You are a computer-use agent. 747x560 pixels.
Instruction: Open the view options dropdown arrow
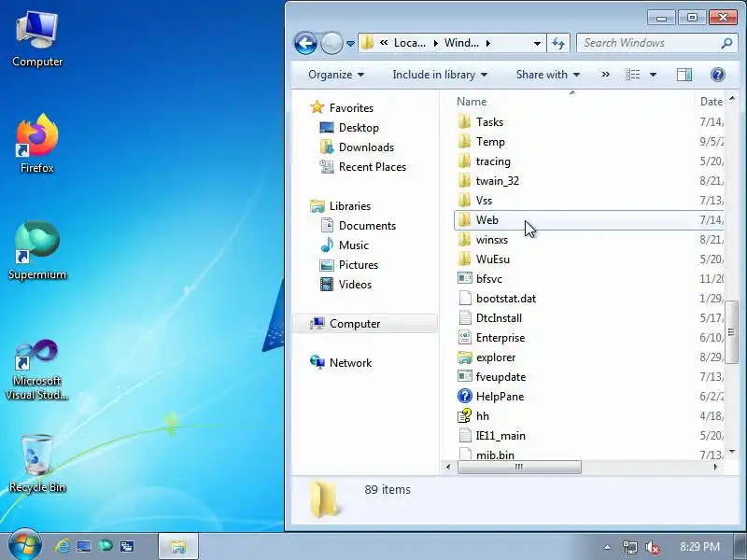point(653,75)
